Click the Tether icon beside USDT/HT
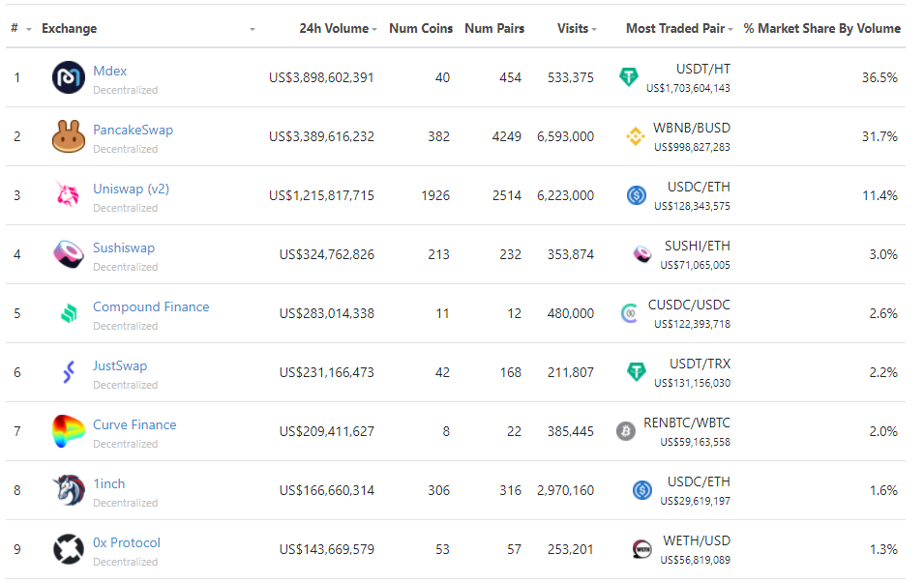This screenshot has width=924, height=583. click(629, 77)
